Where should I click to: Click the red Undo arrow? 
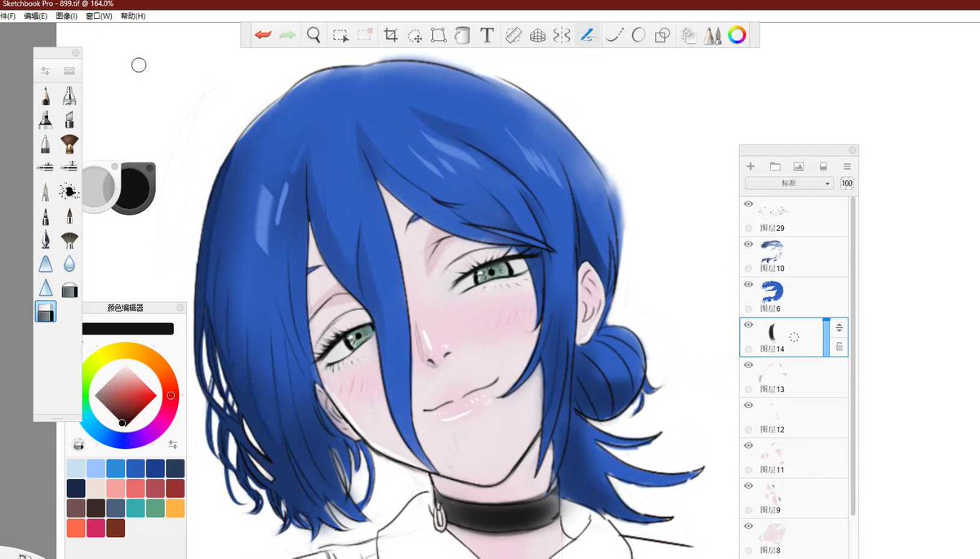click(263, 35)
